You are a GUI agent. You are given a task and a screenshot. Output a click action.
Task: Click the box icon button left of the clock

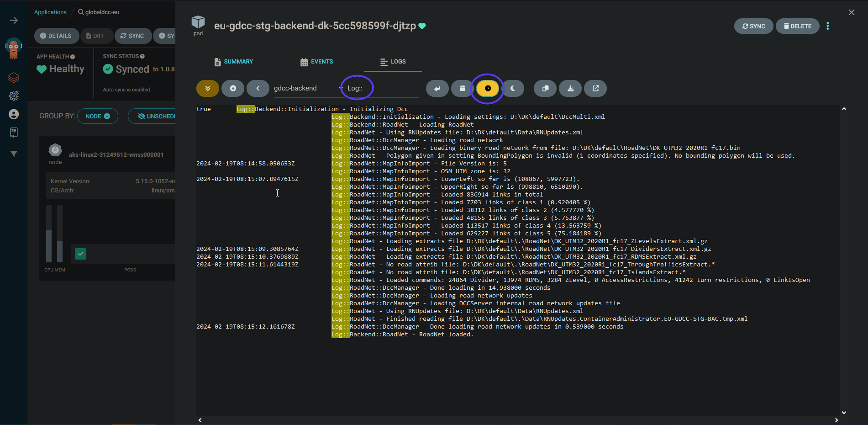pos(463,88)
